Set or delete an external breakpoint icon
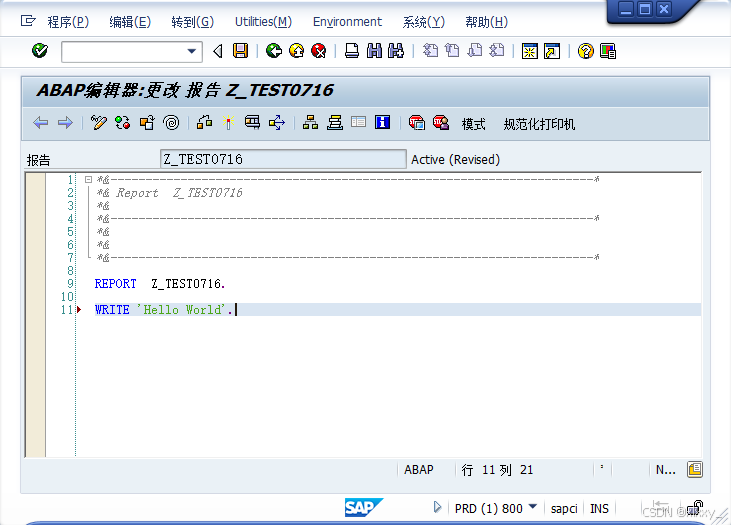The width and height of the screenshot is (731, 525). tap(441, 123)
